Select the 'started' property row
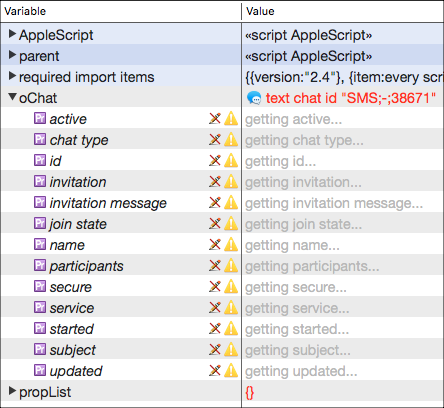The width and height of the screenshot is (444, 408). 121,328
